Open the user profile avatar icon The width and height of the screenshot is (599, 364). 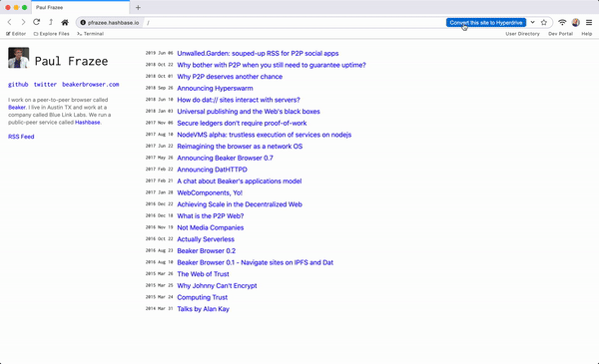(x=576, y=23)
